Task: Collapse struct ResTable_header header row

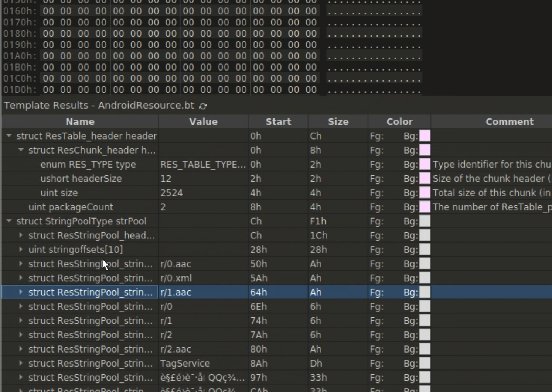Action: pos(9,136)
